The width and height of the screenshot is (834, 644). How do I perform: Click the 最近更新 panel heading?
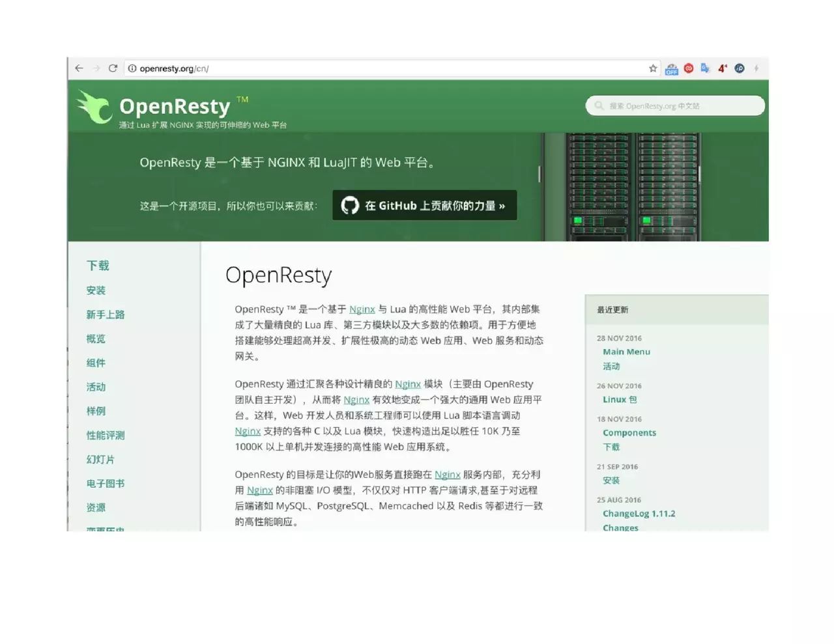coord(612,310)
